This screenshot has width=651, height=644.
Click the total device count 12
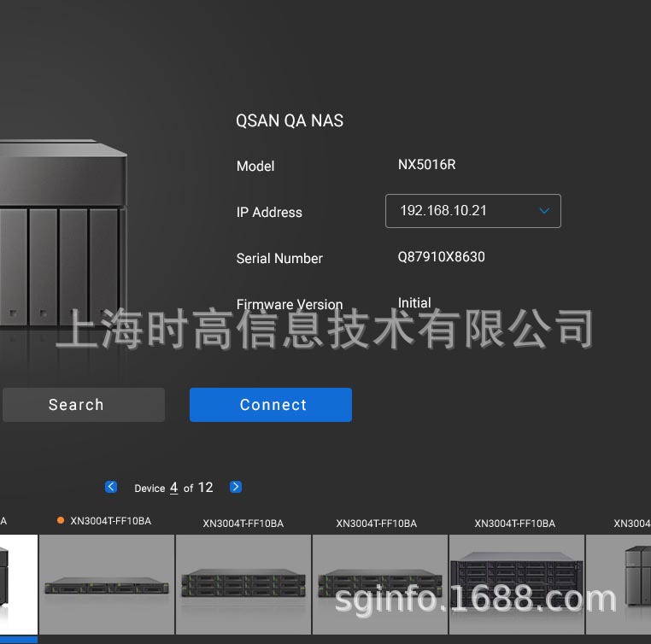click(206, 487)
